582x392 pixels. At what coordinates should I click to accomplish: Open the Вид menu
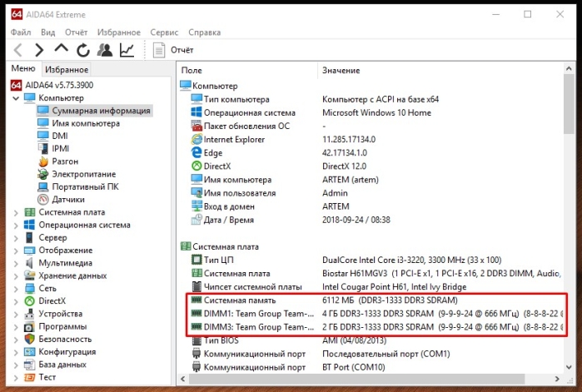48,32
